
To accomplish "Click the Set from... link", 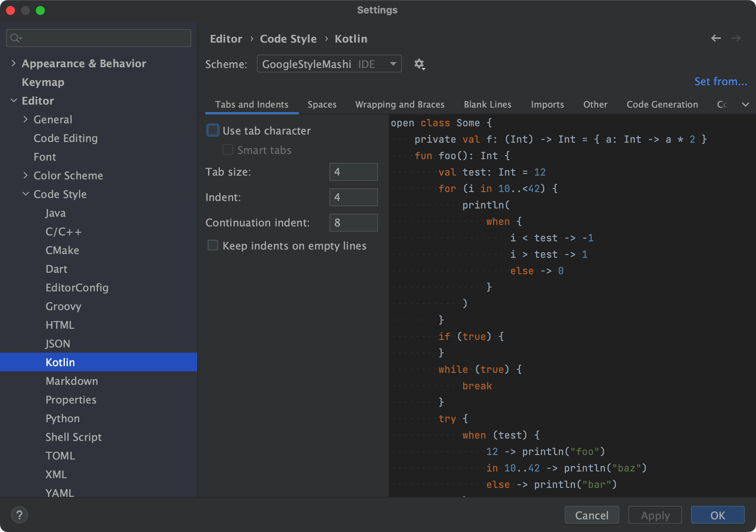I will tap(721, 81).
